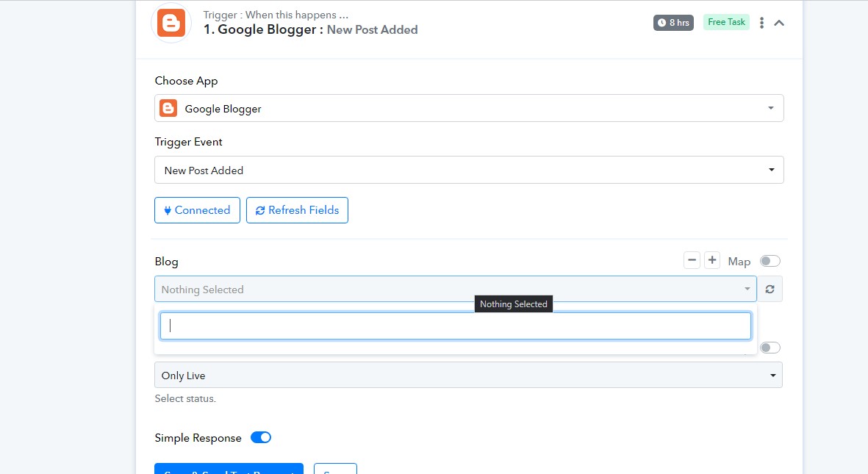Image resolution: width=868 pixels, height=474 pixels.
Task: Add a Blog field with the plus button
Action: (712, 260)
